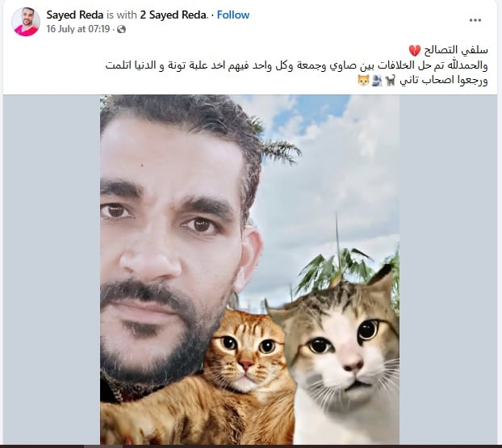Open the Sayed Reda author name link
The width and height of the screenshot is (502, 448).
[75, 15]
